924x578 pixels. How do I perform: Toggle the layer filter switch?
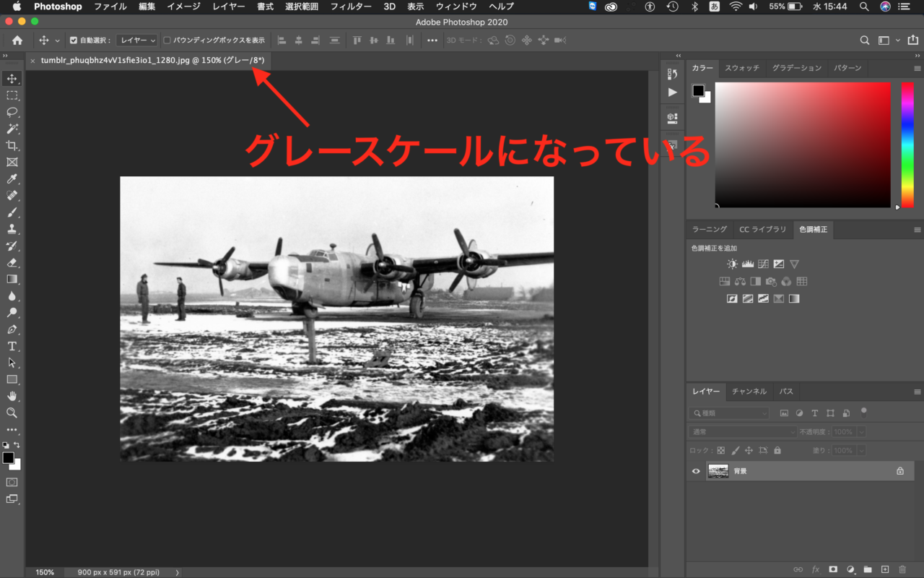pyautogui.click(x=863, y=413)
